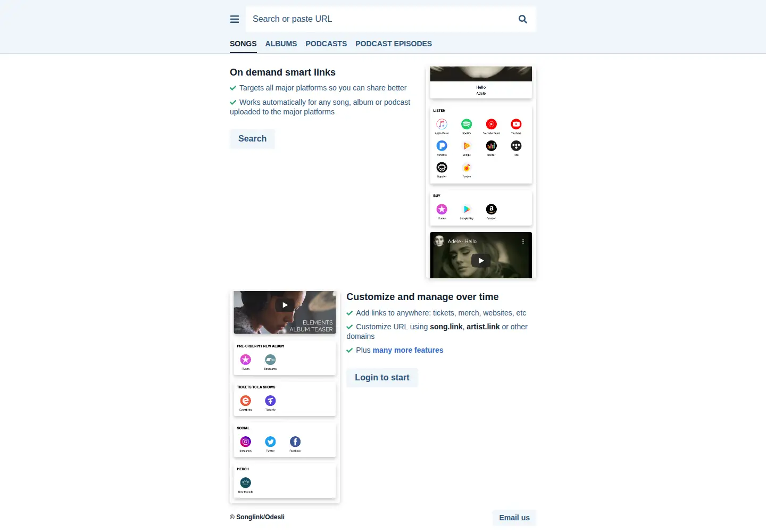Image resolution: width=766 pixels, height=532 pixels.
Task: Click the Apple Music icon under Listen
Action: coord(442,124)
